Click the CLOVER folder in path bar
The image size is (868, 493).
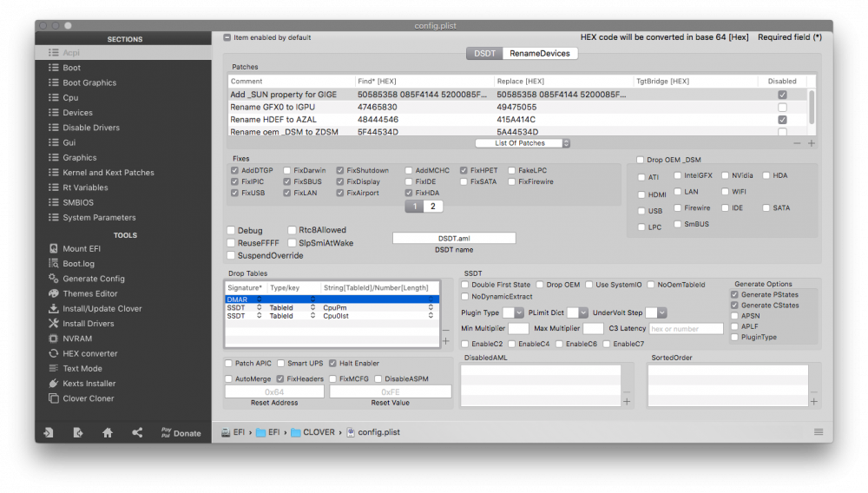[x=312, y=432]
